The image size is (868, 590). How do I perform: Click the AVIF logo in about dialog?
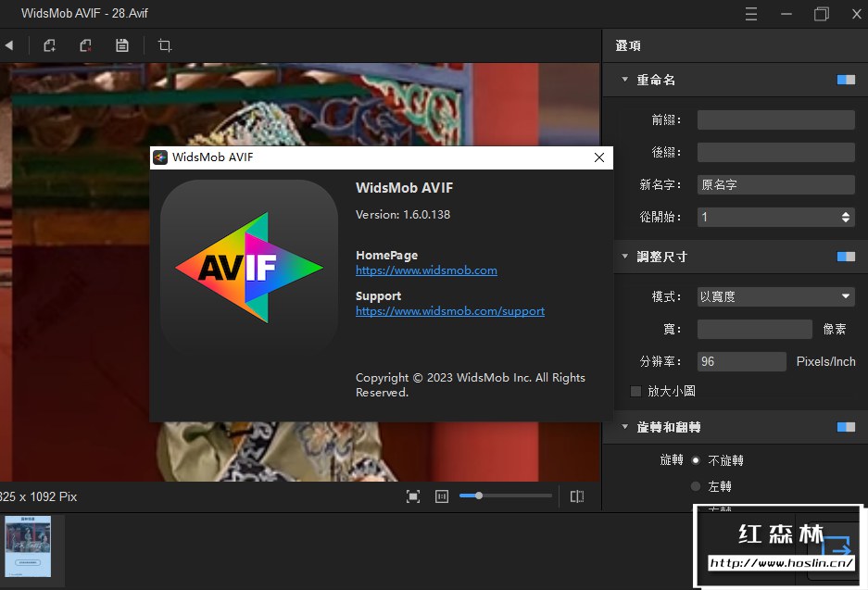click(x=249, y=268)
